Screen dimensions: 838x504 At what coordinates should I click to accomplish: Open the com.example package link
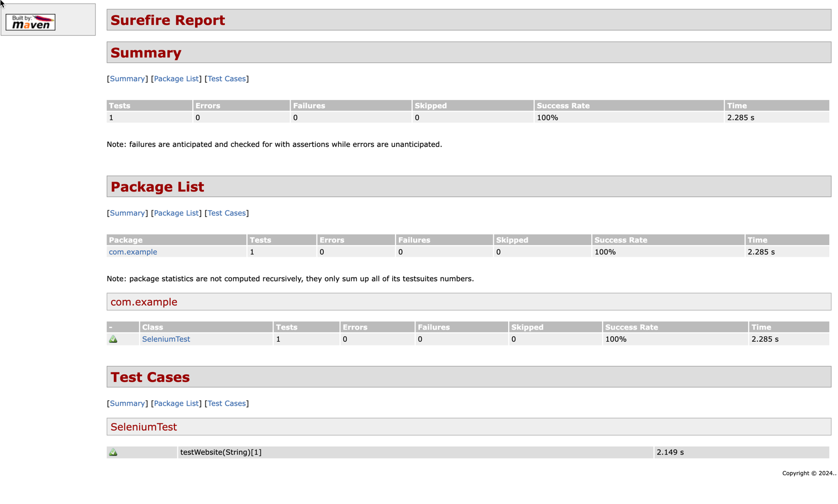pos(133,252)
